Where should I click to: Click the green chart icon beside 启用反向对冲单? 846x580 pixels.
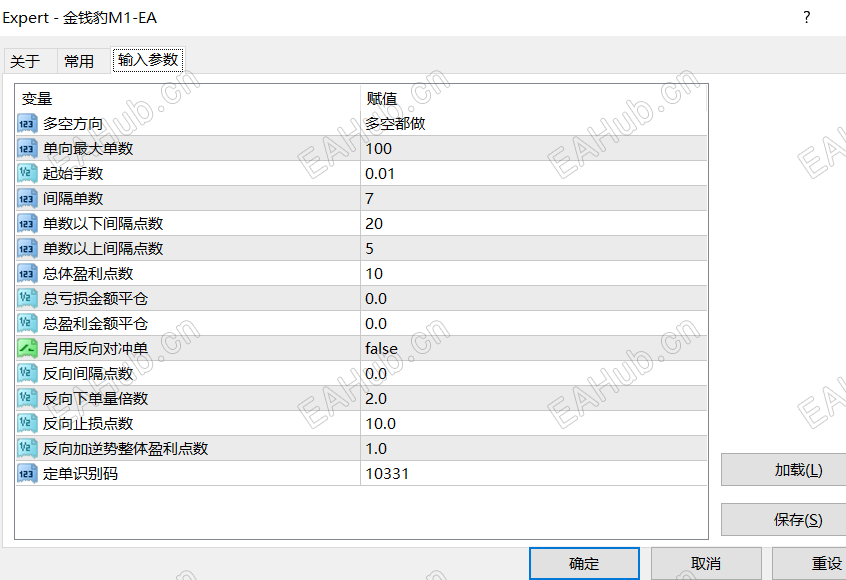(26, 348)
